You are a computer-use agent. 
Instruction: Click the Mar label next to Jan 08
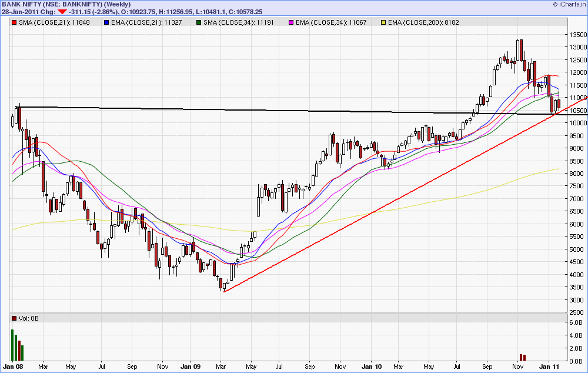click(x=43, y=367)
